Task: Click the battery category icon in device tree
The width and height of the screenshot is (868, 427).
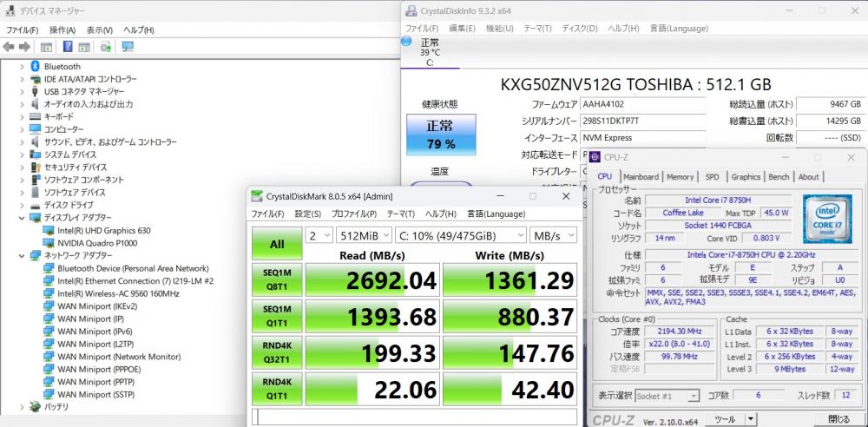Action: 35,407
